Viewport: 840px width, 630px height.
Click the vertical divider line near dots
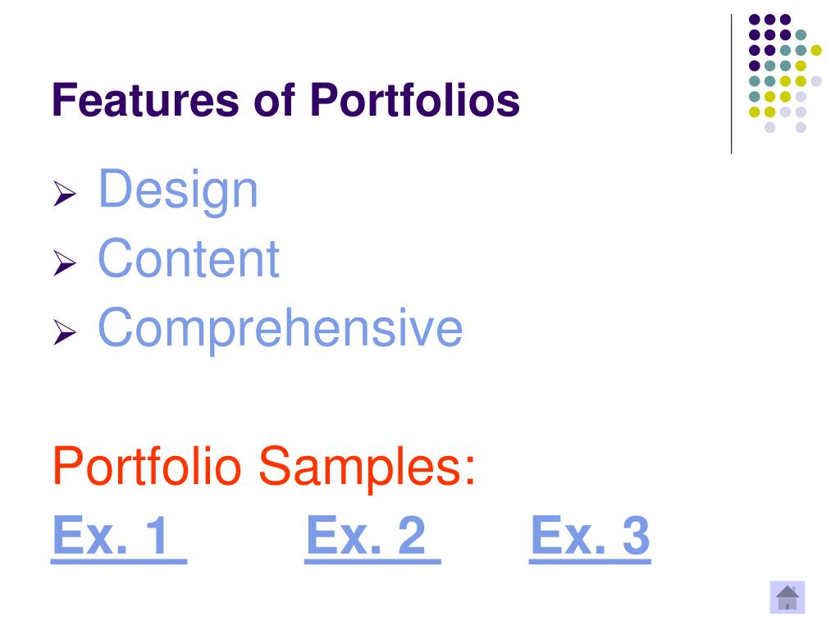(x=731, y=84)
